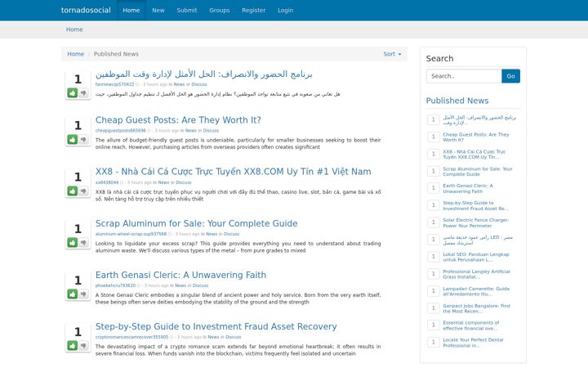Open the Published News sidebar heading
Viewport: 588px width, 368px height.
coord(457,101)
